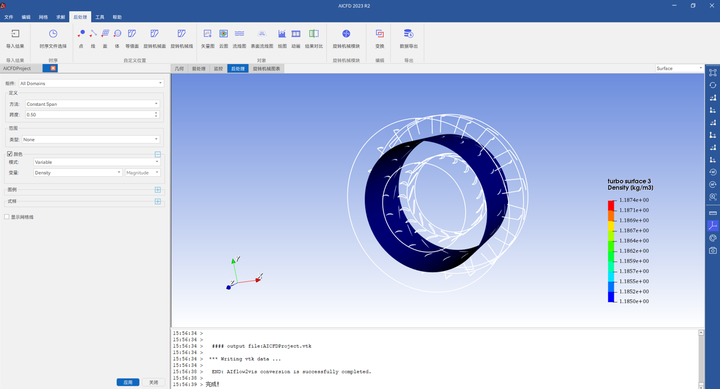The height and width of the screenshot is (389, 720).
Task: Click the camera screenshot icon in right sidebar
Action: [x=713, y=250]
